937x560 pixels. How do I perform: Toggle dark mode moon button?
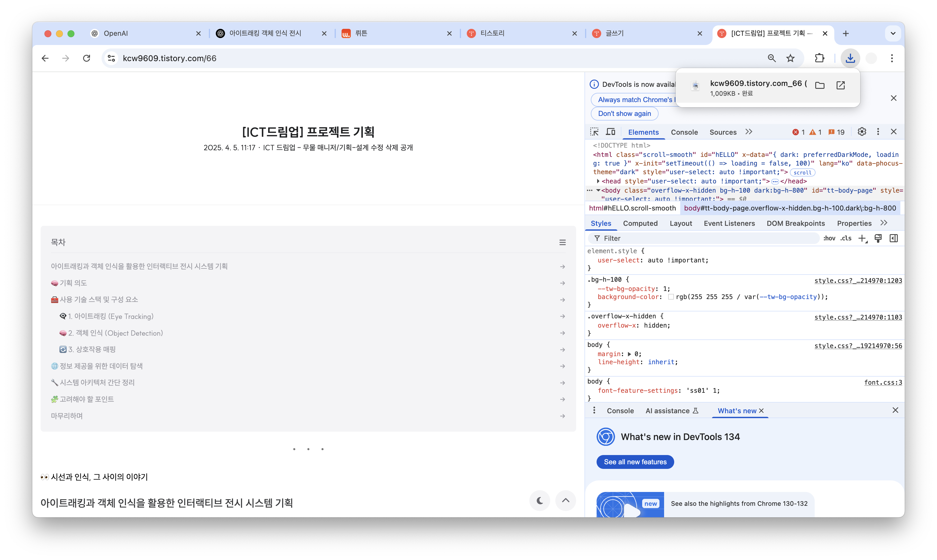coord(539,500)
